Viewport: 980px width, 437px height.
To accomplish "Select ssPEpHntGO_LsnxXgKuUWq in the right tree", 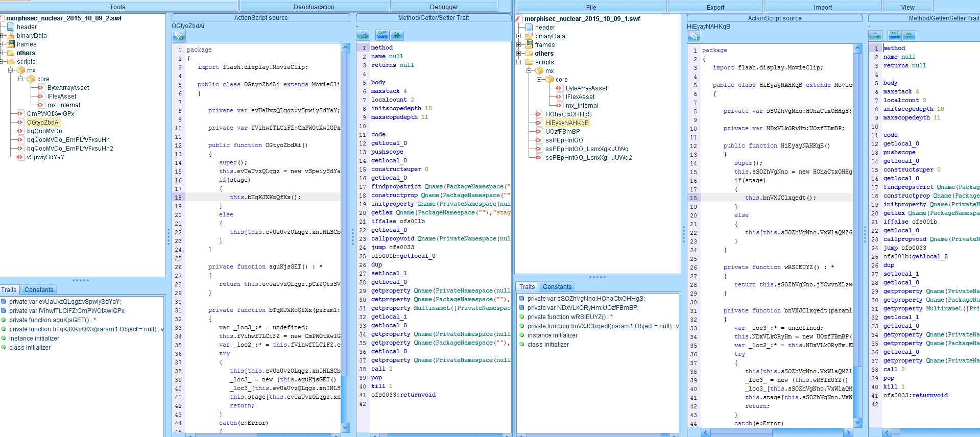I will 587,149.
